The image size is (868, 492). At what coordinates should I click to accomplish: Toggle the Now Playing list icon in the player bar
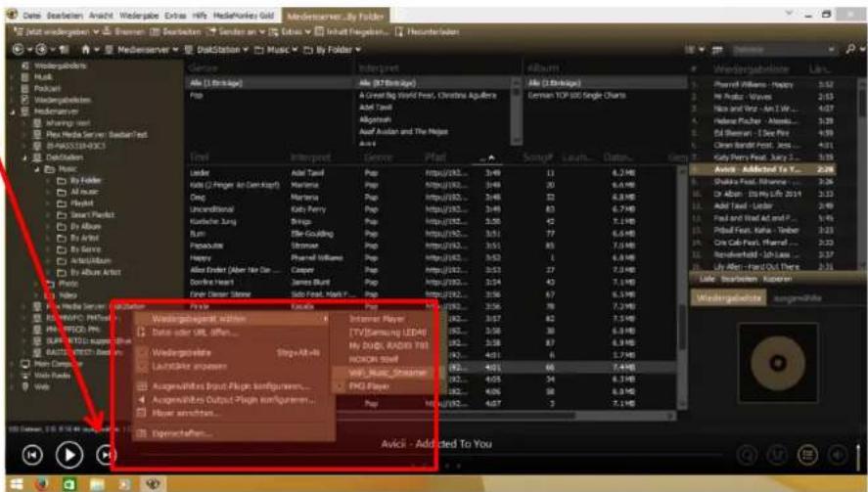(807, 455)
